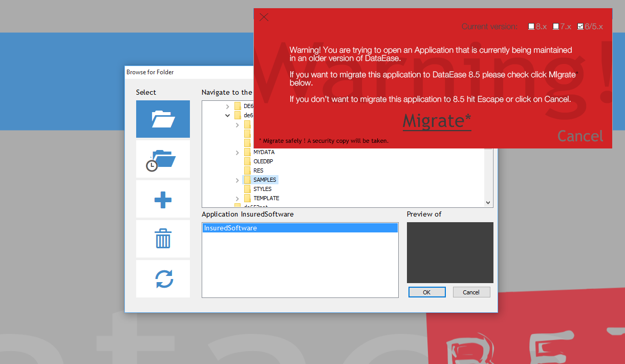Viewport: 625px width, 364px height.
Task: Click the refresh arrows icon
Action: 163,279
